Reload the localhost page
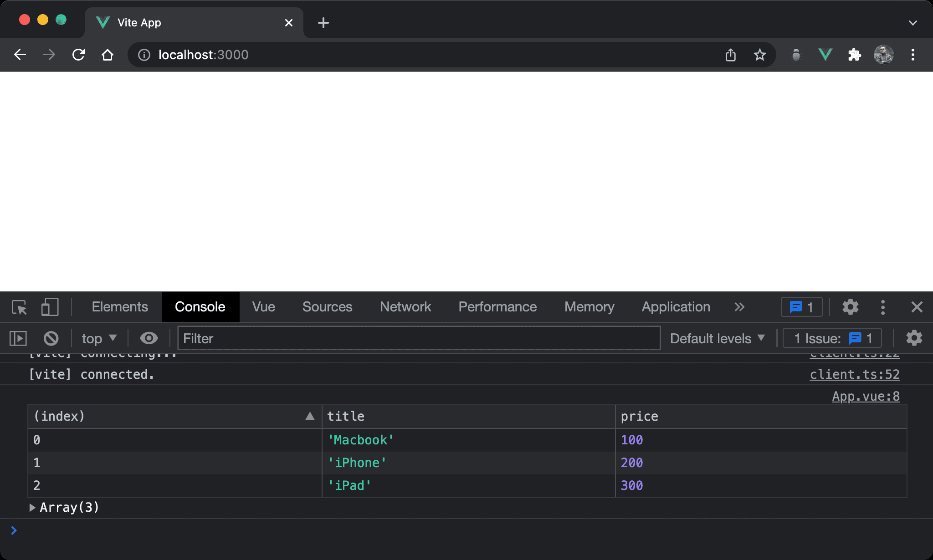This screenshot has width=933, height=560. click(x=78, y=55)
